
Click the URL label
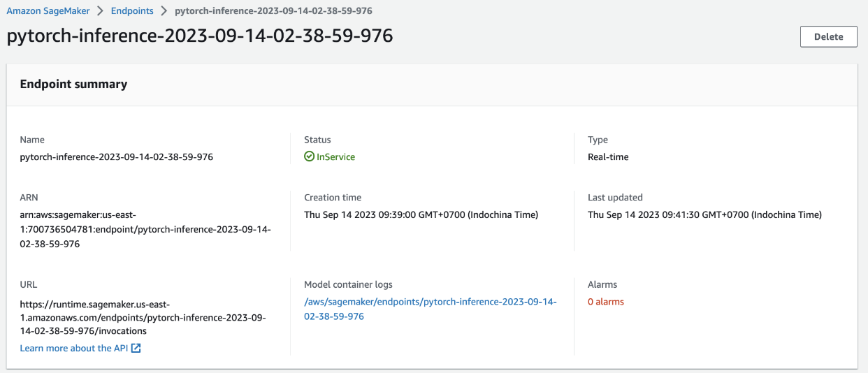pos(29,284)
